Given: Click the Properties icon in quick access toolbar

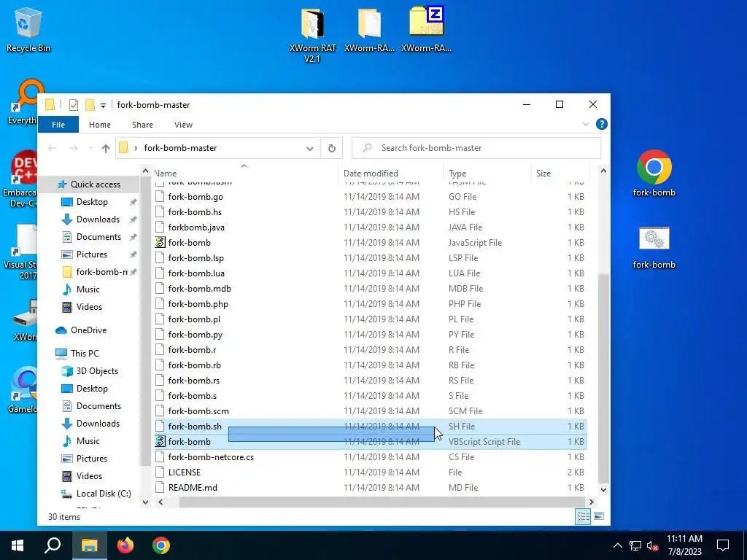Looking at the screenshot, I should (74, 105).
